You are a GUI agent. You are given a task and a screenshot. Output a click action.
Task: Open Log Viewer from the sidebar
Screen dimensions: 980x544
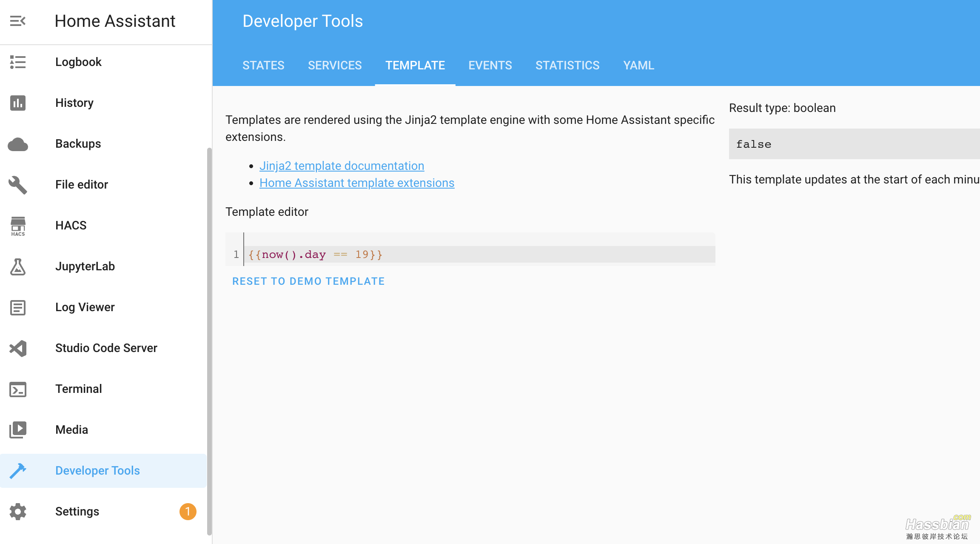(103, 307)
